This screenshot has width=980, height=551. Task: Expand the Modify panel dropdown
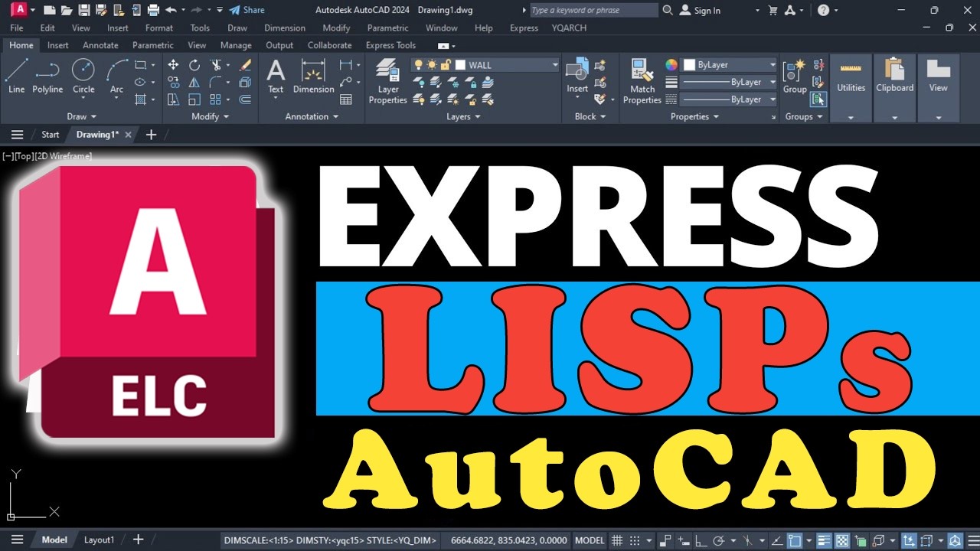pos(211,116)
